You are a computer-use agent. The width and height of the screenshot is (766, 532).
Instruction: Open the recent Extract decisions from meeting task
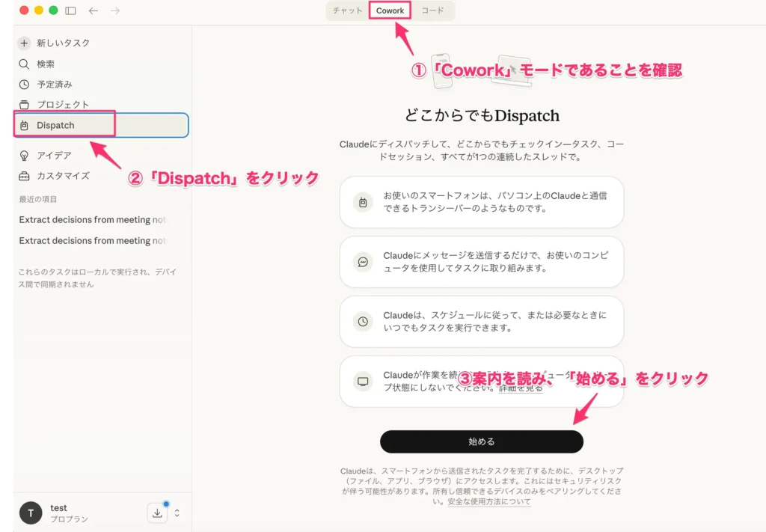click(91, 219)
